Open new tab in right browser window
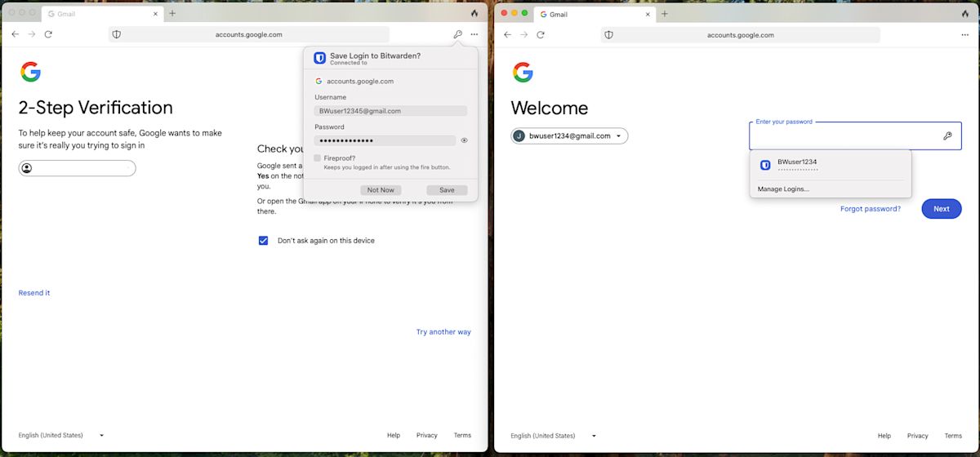 pos(664,14)
